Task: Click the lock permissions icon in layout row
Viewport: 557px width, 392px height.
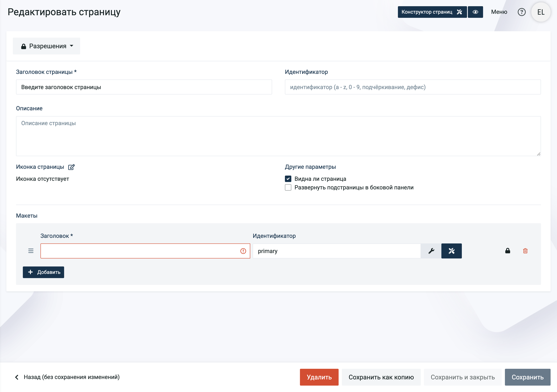Action: pyautogui.click(x=508, y=251)
